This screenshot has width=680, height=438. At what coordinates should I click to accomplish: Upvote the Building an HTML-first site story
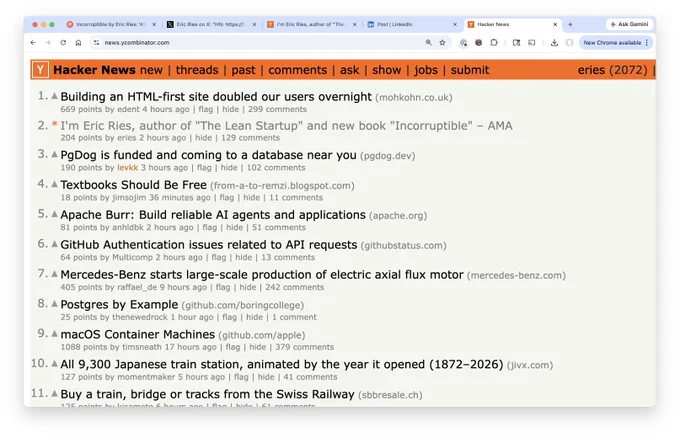pos(55,96)
